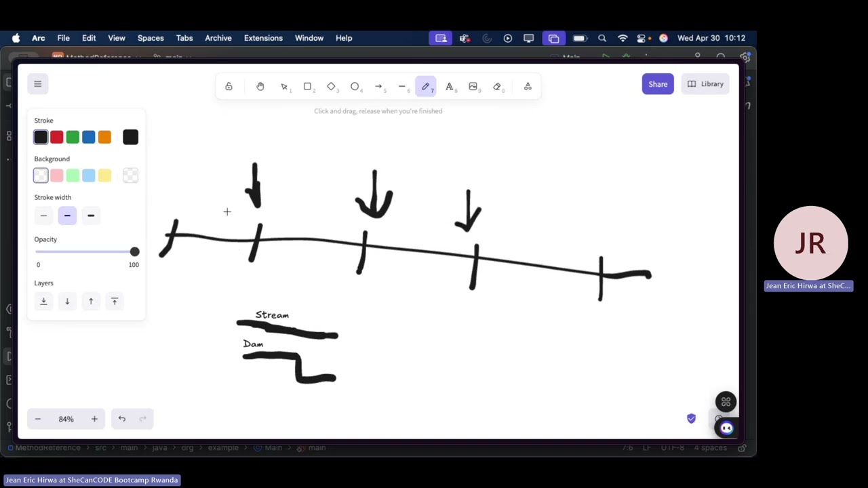Reset zoom at 84% label
Viewport: 868px width, 488px height.
tap(66, 419)
